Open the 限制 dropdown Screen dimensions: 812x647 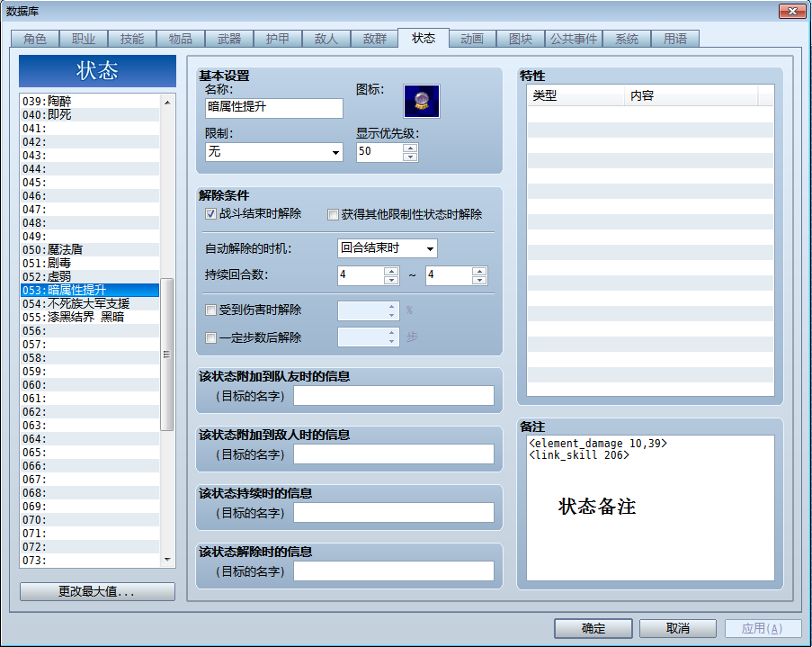274,152
